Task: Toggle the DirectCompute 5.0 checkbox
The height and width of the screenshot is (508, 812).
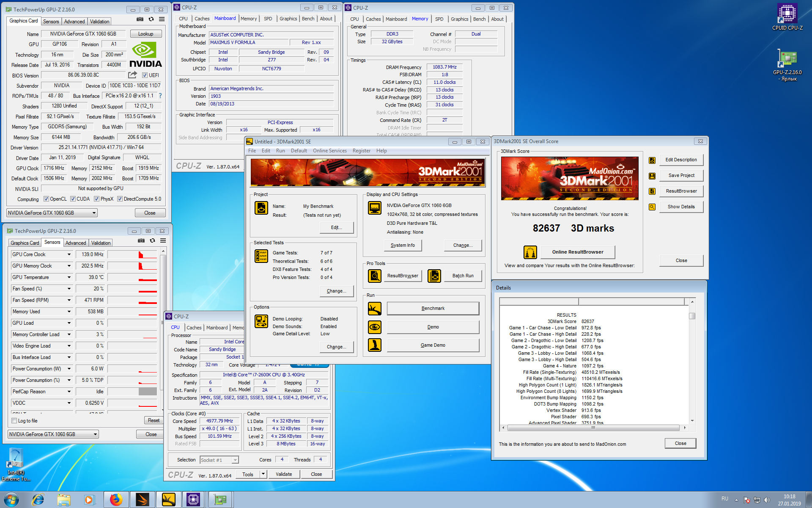Action: tap(120, 199)
